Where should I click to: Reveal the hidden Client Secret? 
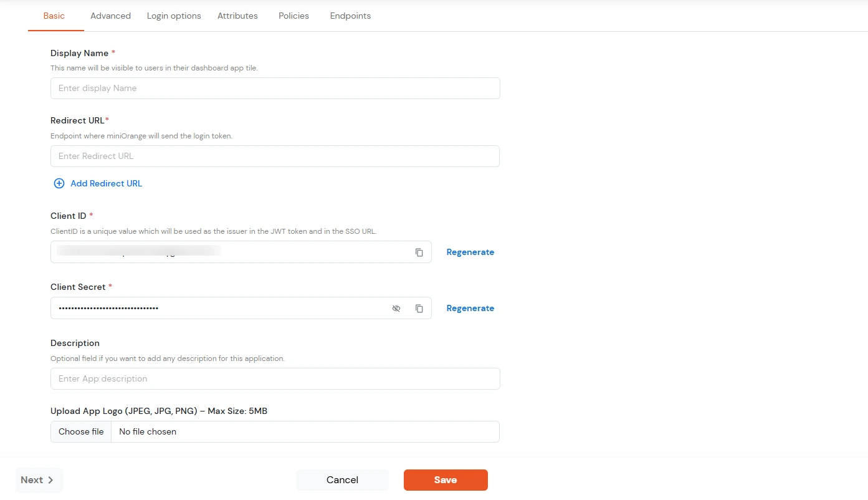click(396, 308)
